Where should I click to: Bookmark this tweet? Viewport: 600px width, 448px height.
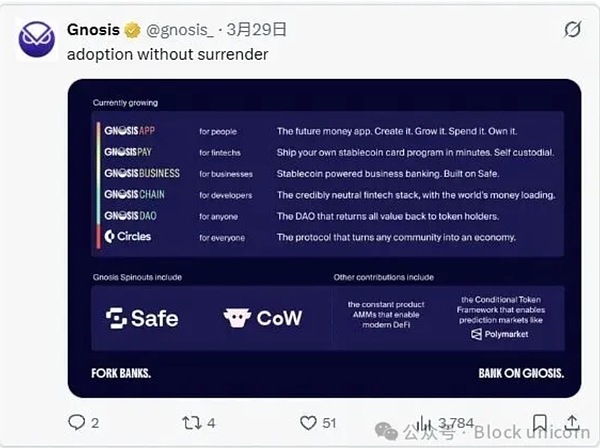(x=540, y=423)
